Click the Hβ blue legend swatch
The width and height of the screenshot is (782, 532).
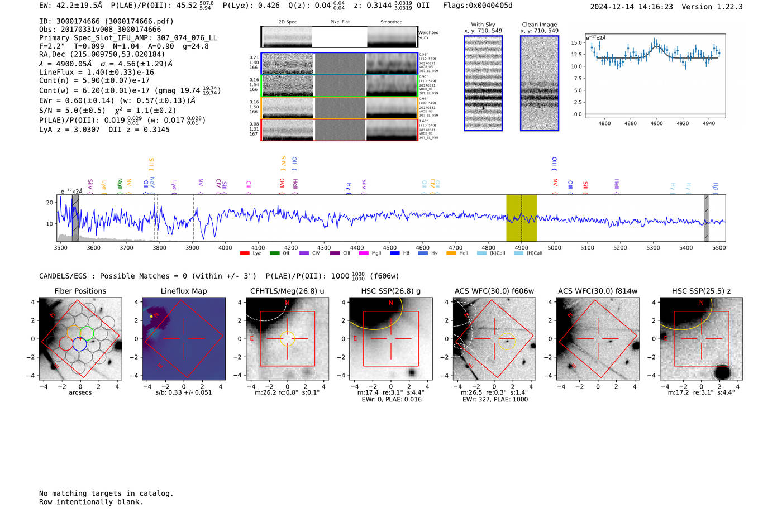395,253
